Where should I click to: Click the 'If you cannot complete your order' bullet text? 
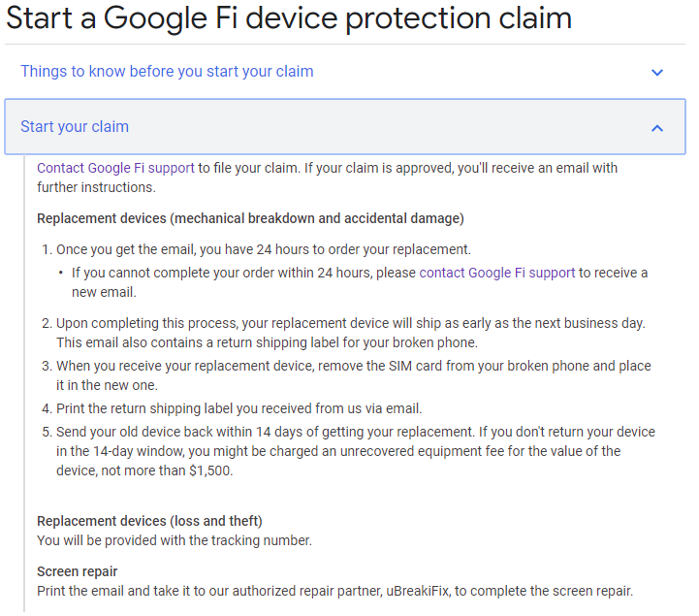coord(242,273)
